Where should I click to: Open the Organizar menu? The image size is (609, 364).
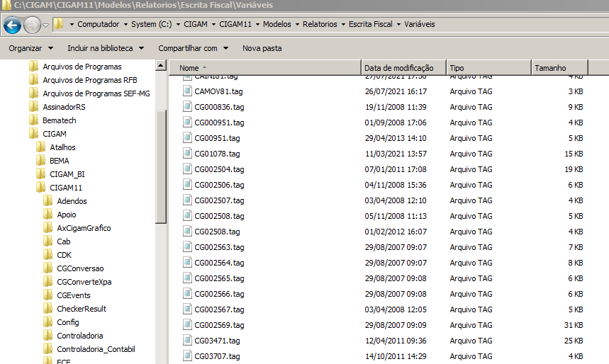[x=31, y=48]
